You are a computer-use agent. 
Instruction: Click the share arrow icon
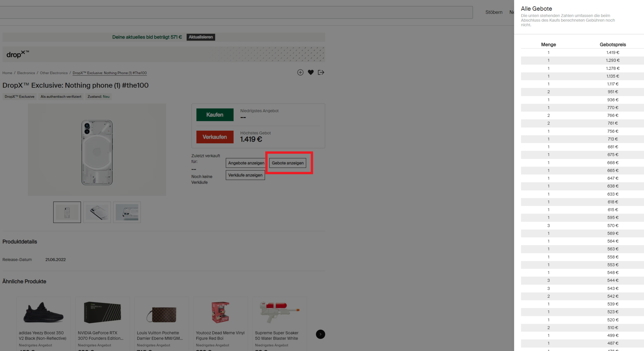321,72
